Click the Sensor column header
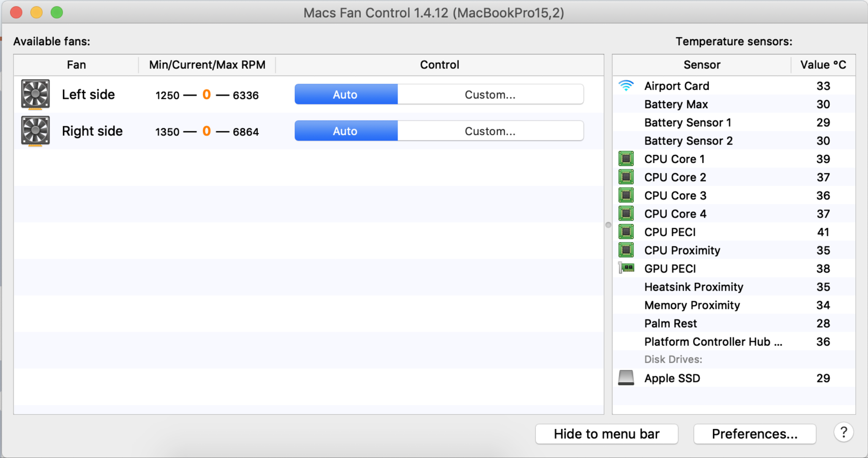The image size is (868, 458). coord(701,65)
